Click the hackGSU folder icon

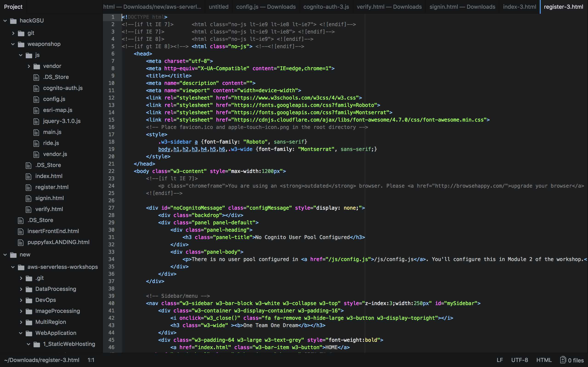pos(13,21)
